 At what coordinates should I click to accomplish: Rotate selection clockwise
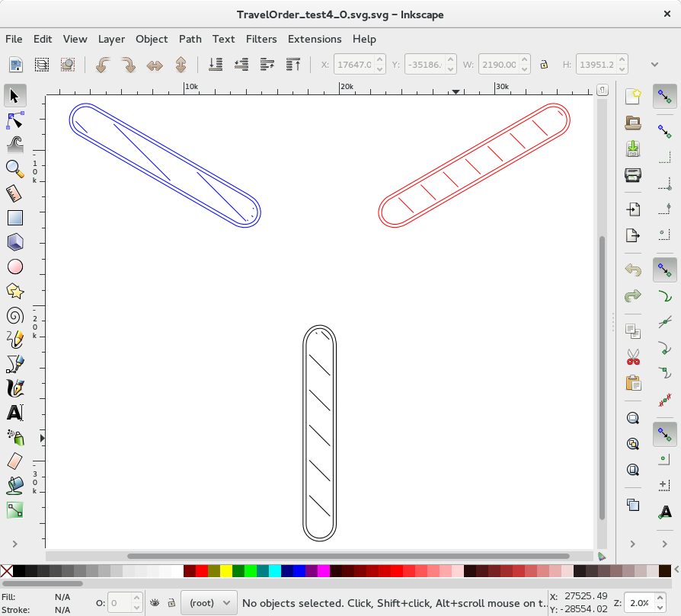[x=129, y=65]
